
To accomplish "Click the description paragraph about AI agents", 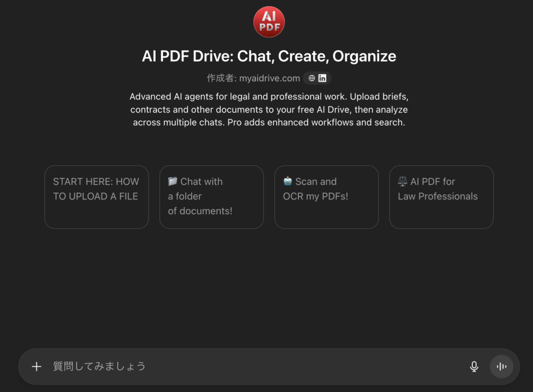I will (269, 110).
